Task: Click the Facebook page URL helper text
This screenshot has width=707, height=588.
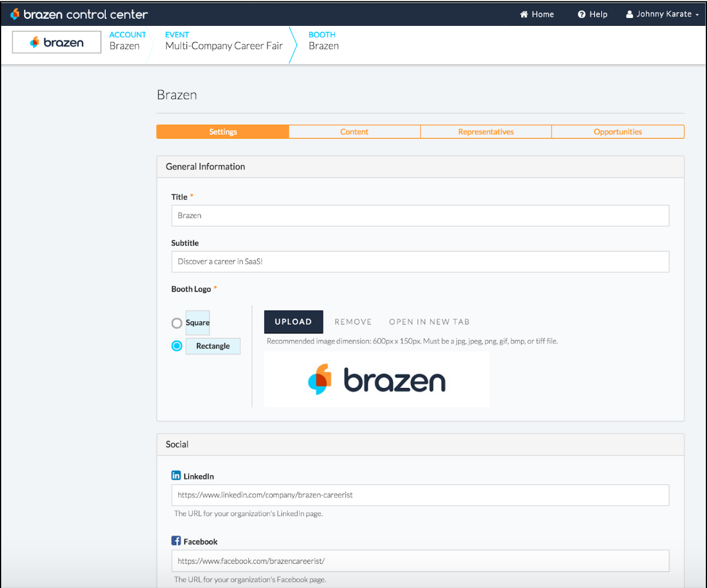Action: [x=250, y=579]
